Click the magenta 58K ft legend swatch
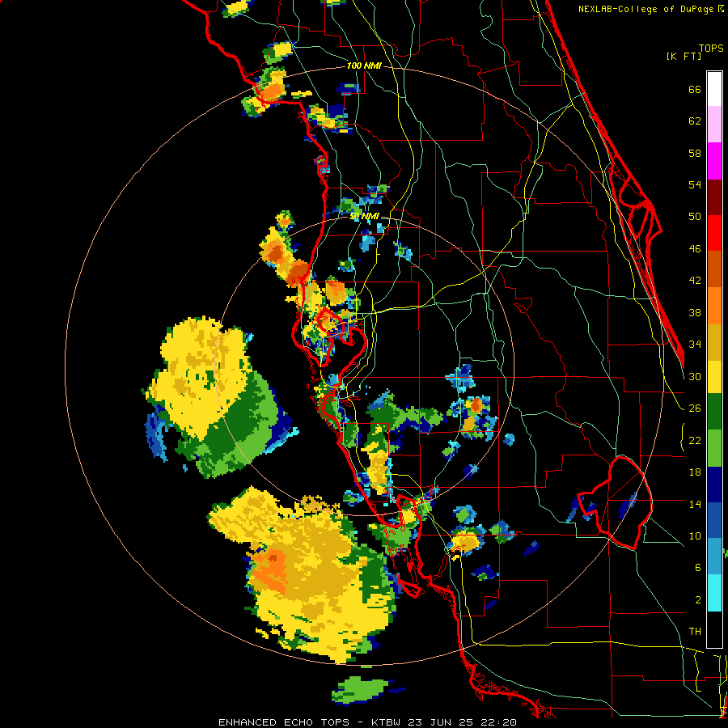The image size is (728, 728). [x=714, y=161]
